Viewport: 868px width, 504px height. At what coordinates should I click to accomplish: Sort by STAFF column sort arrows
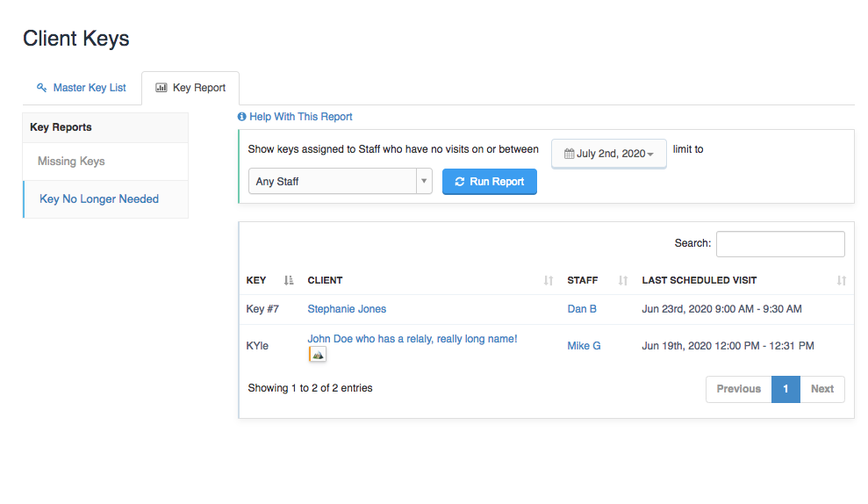623,280
